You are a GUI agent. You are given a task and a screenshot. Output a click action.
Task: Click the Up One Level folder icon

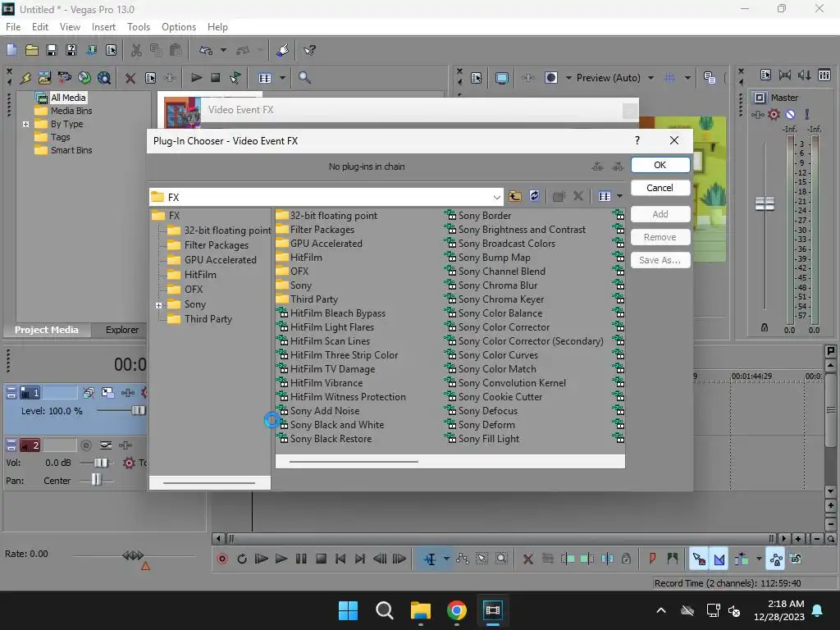(515, 197)
